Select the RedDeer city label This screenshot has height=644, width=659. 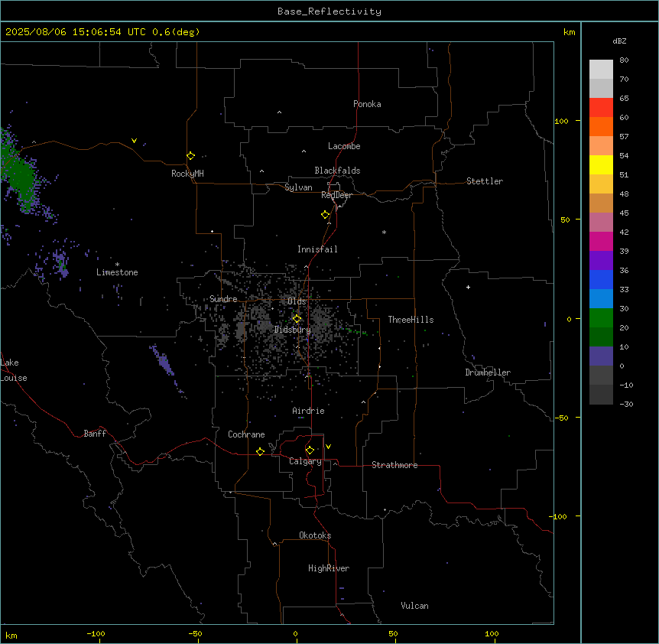[336, 195]
